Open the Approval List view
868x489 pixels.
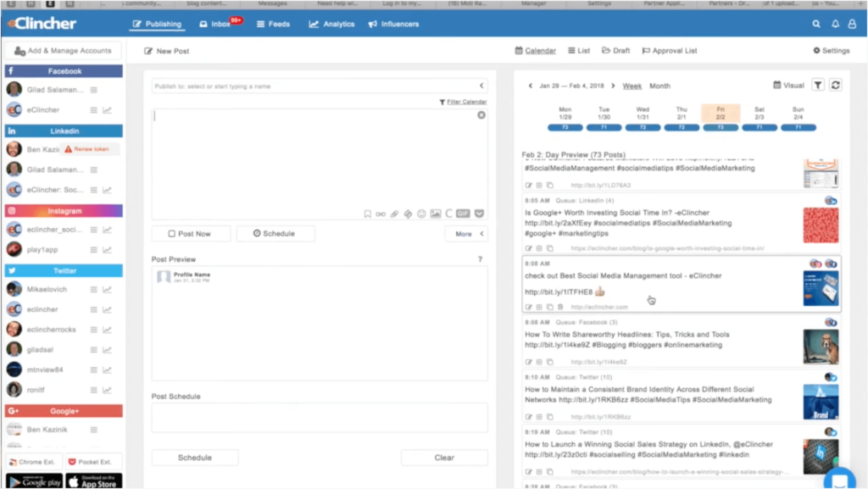[x=670, y=50]
